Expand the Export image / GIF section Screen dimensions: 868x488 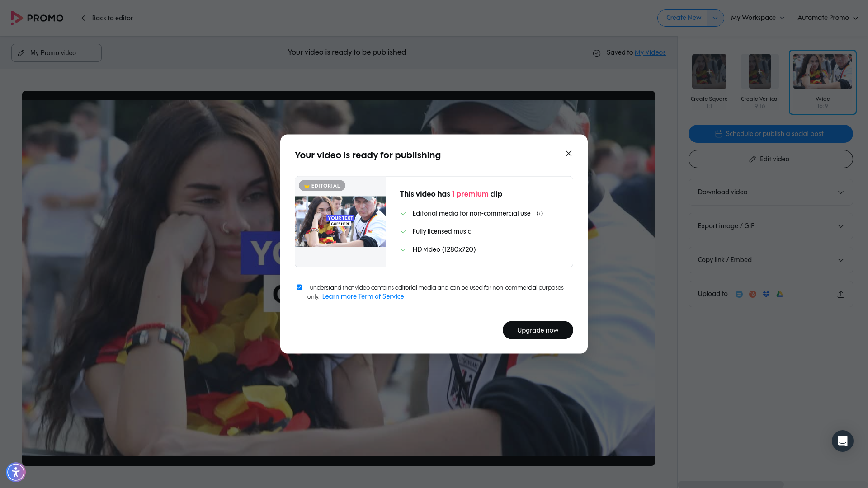(771, 226)
